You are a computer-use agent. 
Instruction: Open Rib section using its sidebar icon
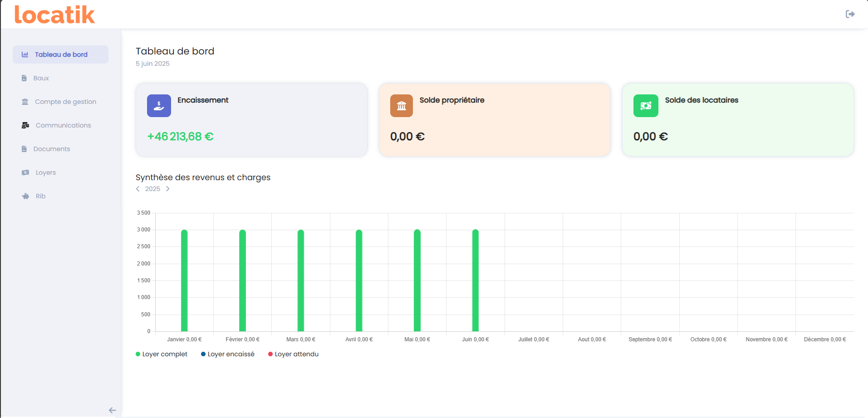click(x=25, y=196)
